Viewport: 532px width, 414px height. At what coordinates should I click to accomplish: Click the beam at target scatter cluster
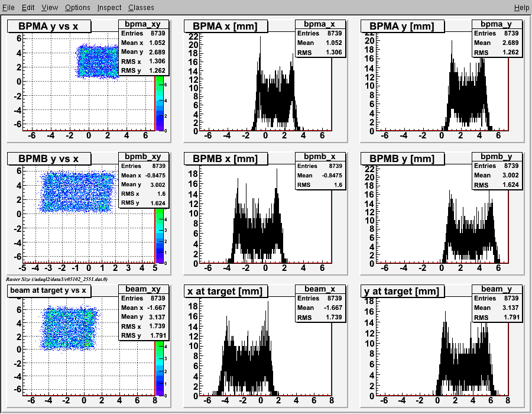point(69,328)
